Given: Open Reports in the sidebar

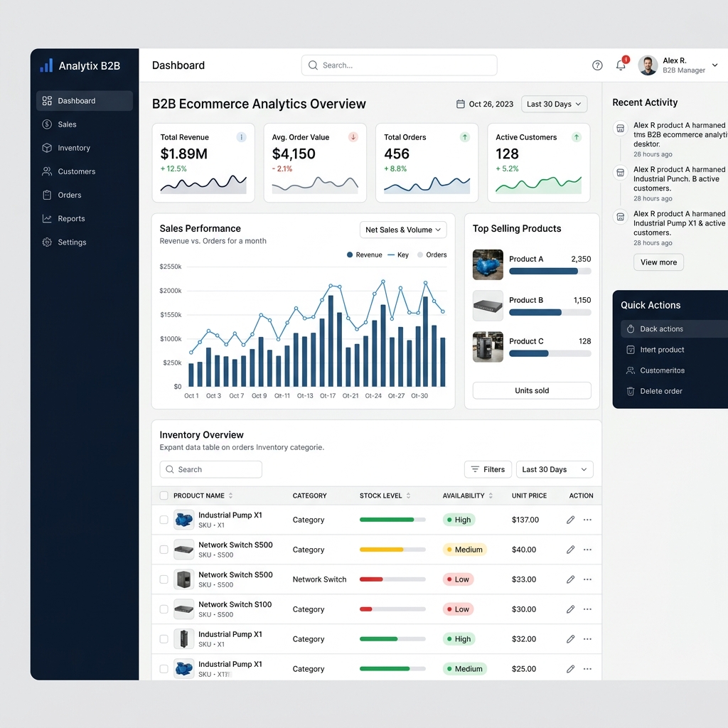Looking at the screenshot, I should tap(85, 219).
